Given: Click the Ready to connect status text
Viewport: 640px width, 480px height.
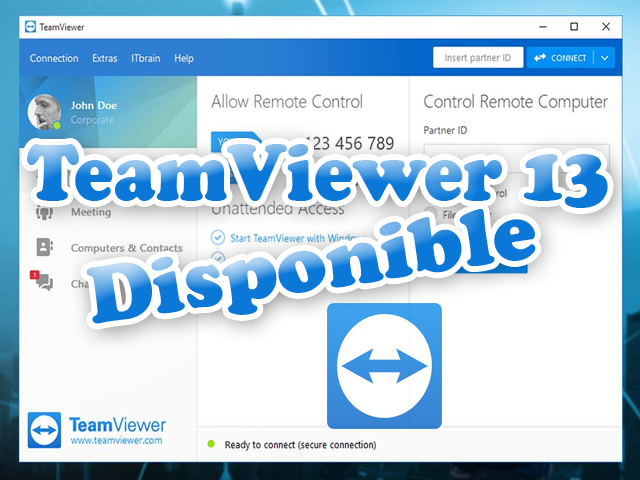Looking at the screenshot, I should [x=300, y=444].
